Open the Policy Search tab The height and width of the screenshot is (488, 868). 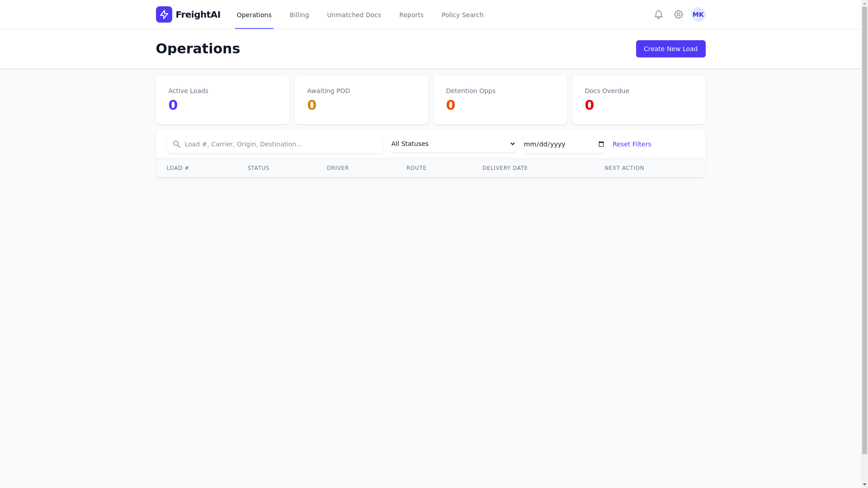[x=462, y=15]
